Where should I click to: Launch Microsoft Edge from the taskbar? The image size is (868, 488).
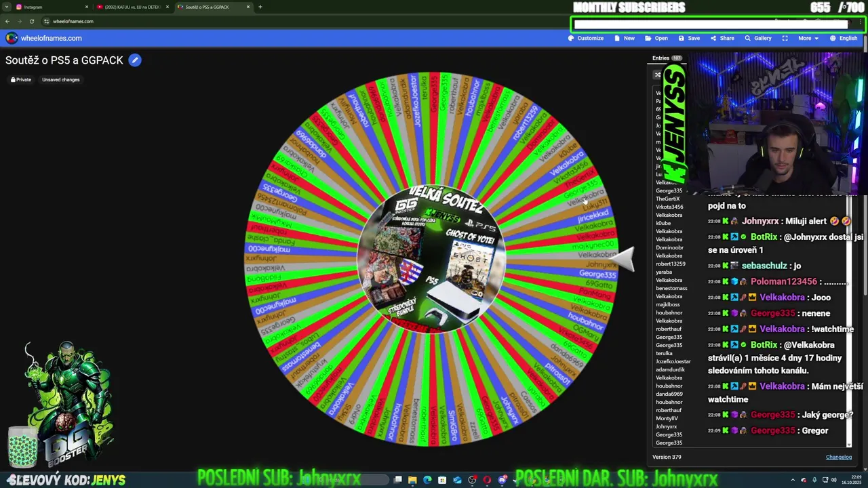(427, 480)
